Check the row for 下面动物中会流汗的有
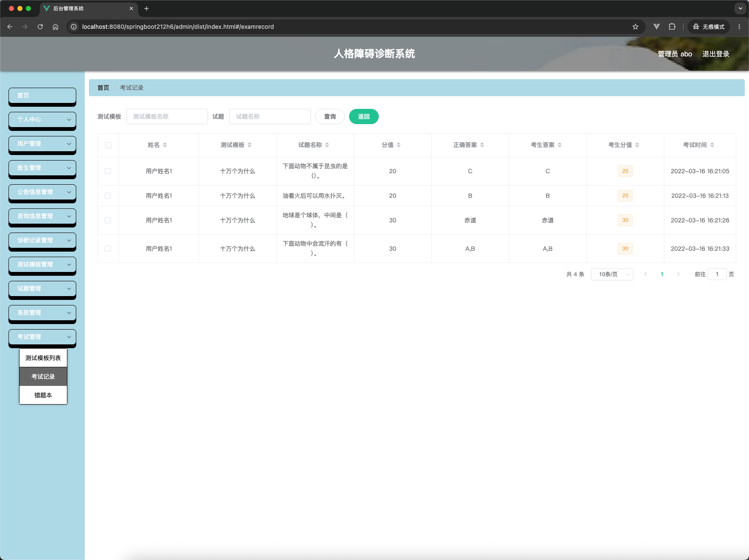 [x=108, y=249]
